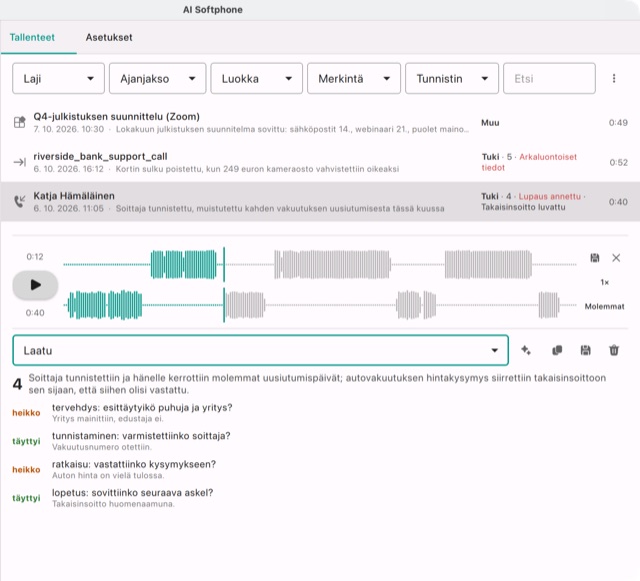Seek in the upper waveform track
The width and height of the screenshot is (640, 581).
(x=320, y=265)
